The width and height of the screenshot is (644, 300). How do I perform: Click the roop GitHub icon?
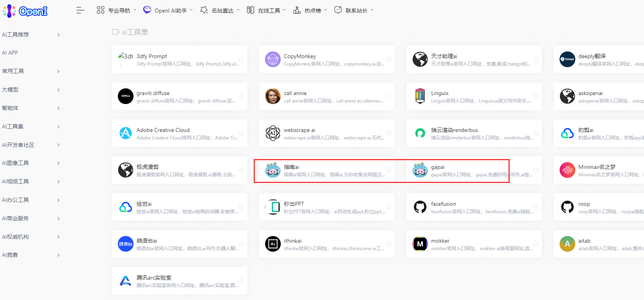coord(567,207)
